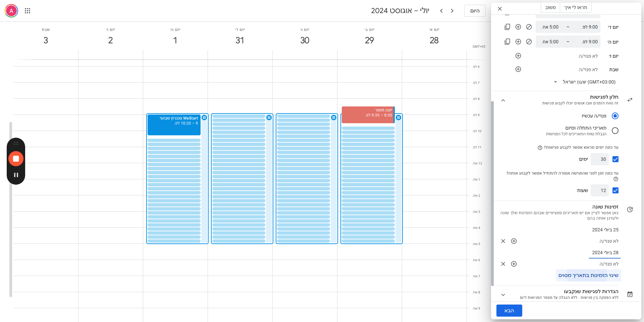Image resolution: width=644 pixels, height=322 pixels.
Task: Click the 25 July 2024 date field
Action: pyautogui.click(x=605, y=230)
